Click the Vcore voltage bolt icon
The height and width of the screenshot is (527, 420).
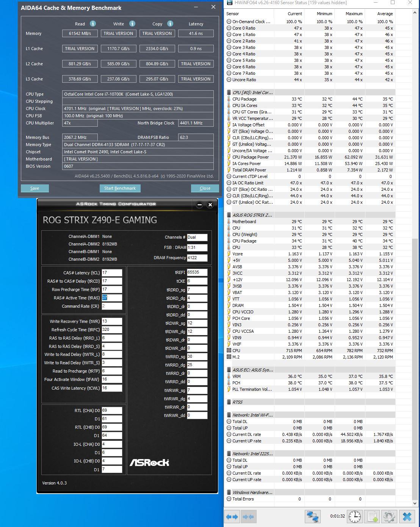[229, 254]
